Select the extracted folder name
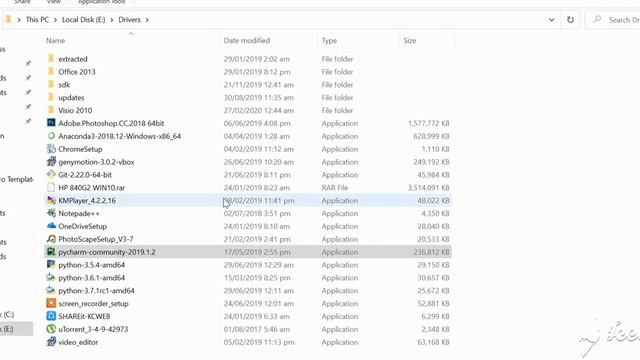Image resolution: width=640 pixels, height=360 pixels. (x=73, y=59)
